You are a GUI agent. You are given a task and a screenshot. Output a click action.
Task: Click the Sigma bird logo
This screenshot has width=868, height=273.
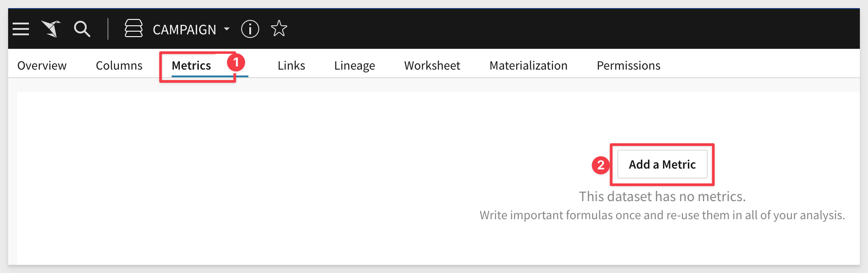click(51, 29)
